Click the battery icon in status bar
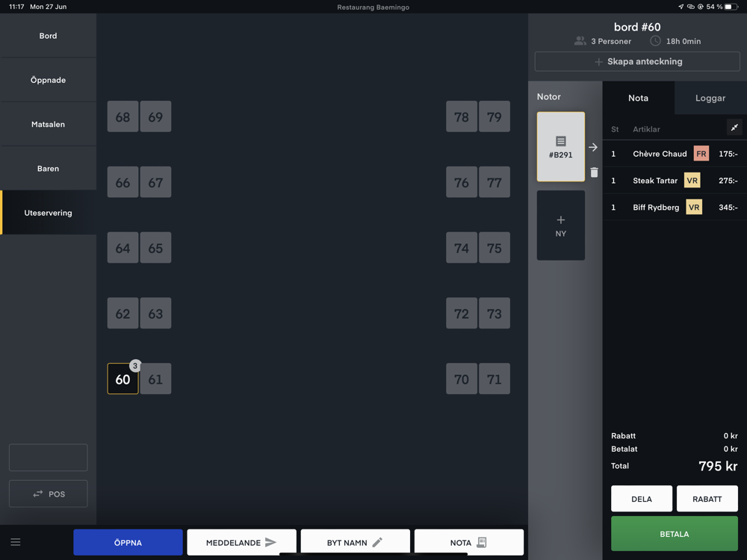Image resolution: width=747 pixels, height=560 pixels. coord(731,7)
